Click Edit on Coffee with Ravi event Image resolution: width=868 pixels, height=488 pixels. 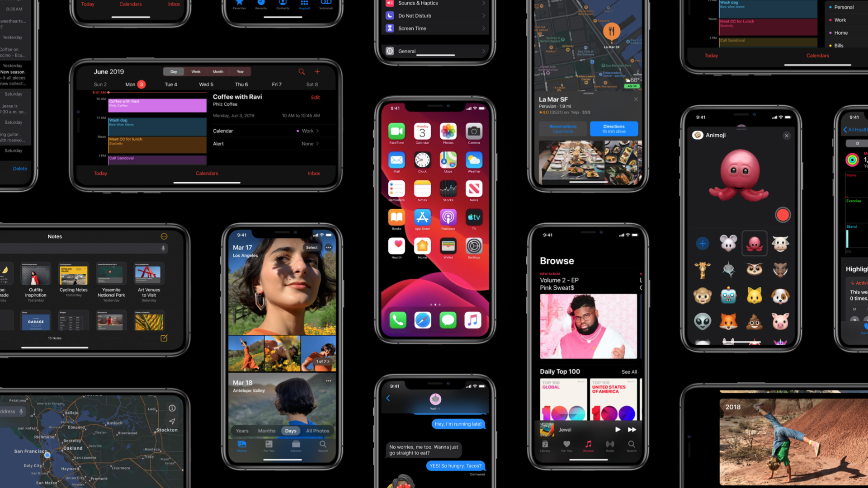click(316, 98)
